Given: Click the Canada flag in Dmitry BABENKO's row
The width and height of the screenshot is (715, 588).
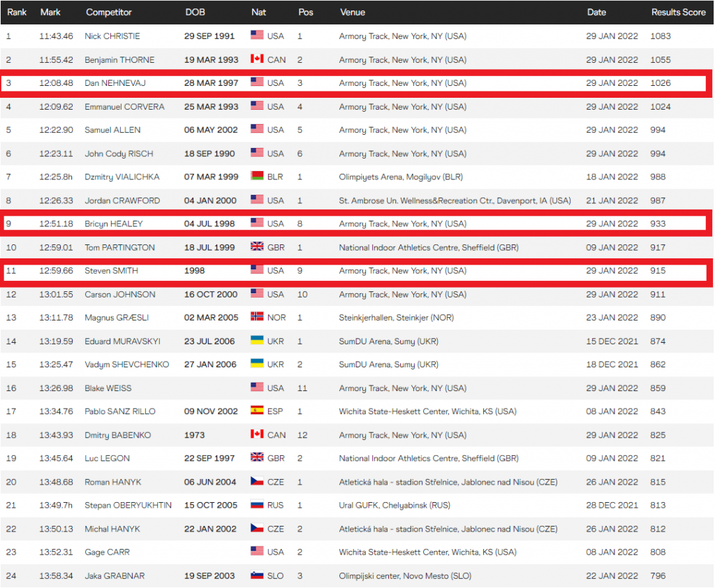Looking at the screenshot, I should click(x=257, y=434).
